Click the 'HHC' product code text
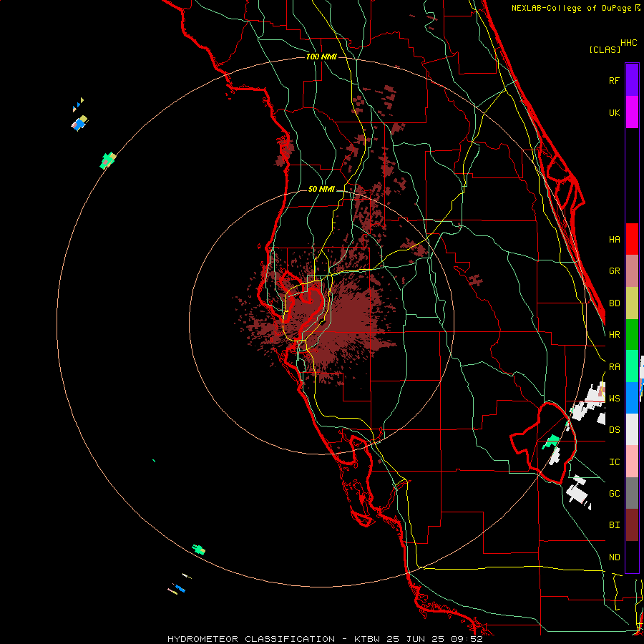Screen dimensions: 644x644 [629, 43]
